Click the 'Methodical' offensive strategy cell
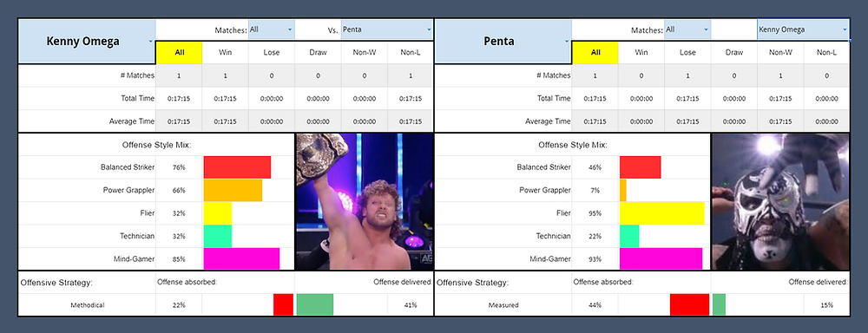 [87, 304]
